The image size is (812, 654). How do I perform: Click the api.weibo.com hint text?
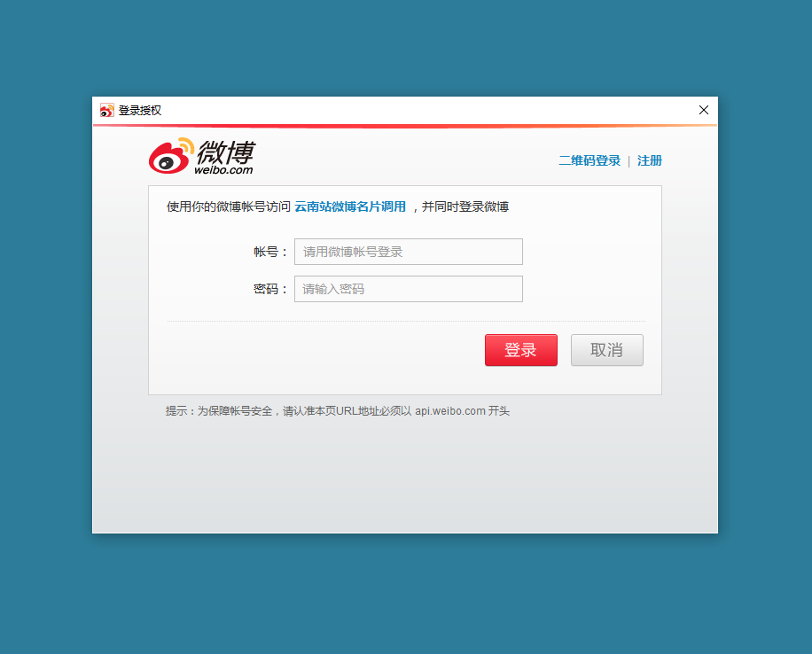click(450, 411)
